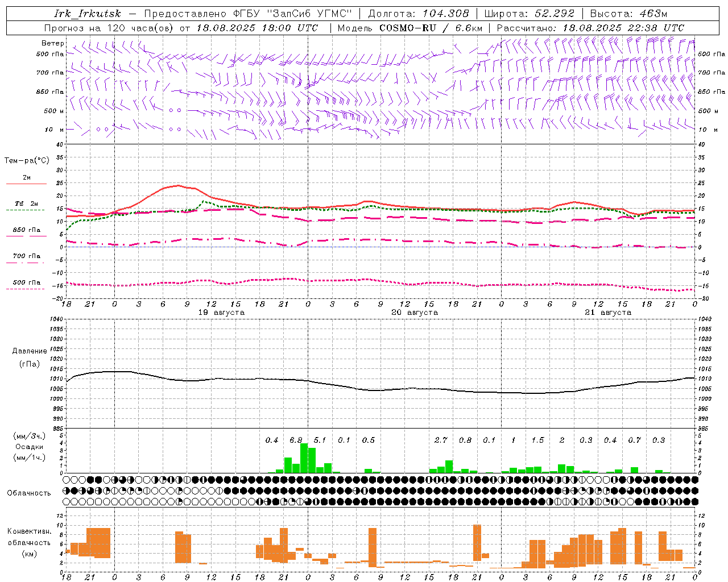Click the Td 2м dew point legend label
Viewport: 728px width, 582px height.
pos(26,203)
